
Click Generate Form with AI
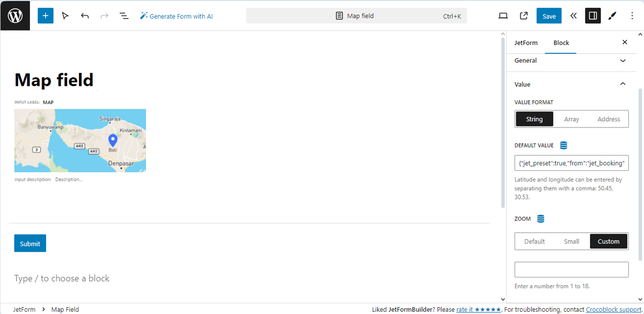[176, 16]
